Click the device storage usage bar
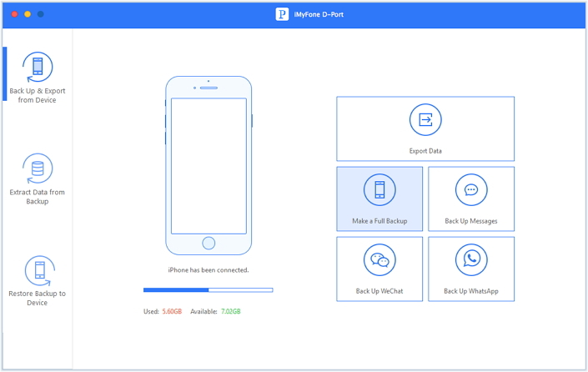Viewport: 588px width, 372px height. 209,290
